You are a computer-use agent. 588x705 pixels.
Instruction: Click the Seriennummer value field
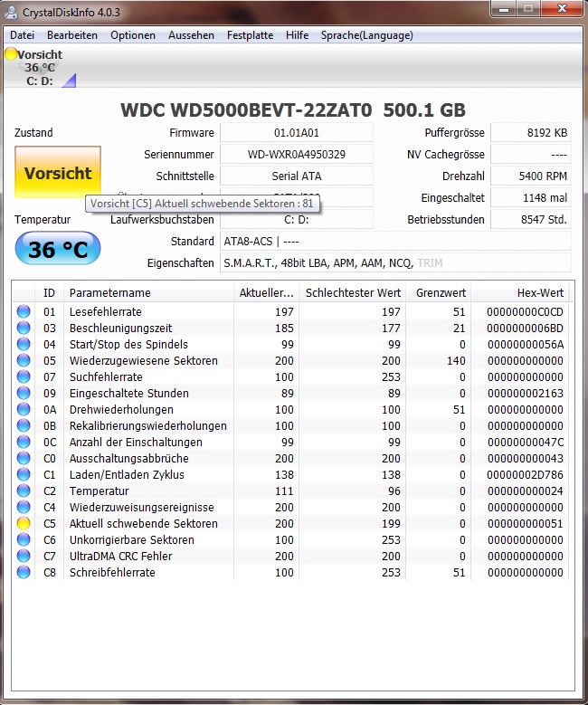[296, 155]
